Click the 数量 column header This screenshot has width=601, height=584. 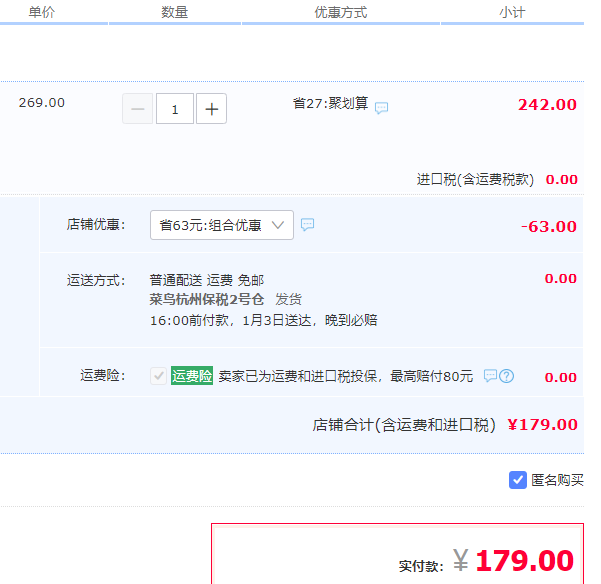coord(174,12)
